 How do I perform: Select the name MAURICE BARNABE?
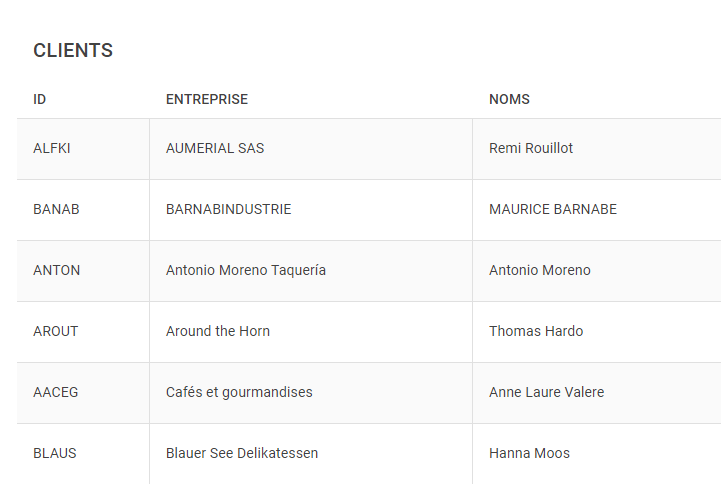point(553,209)
